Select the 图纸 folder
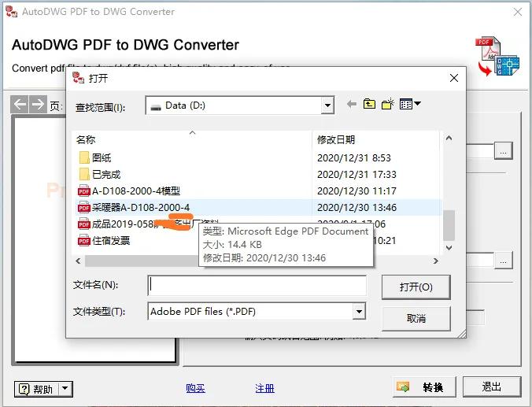 102,157
